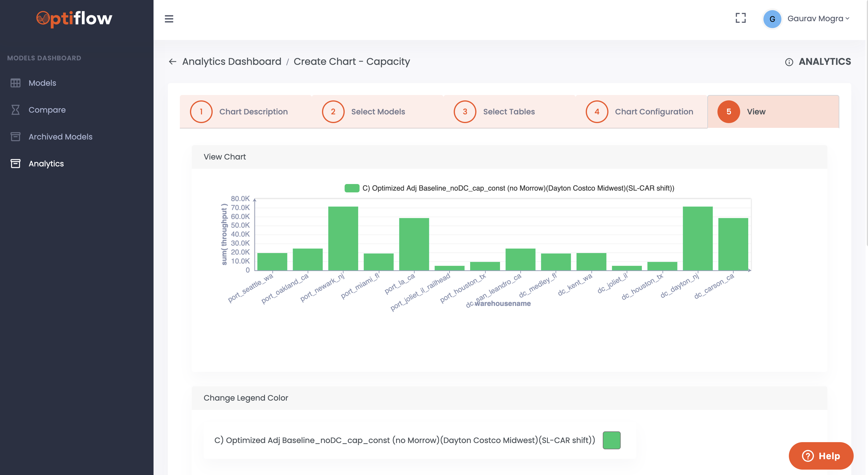Screen dimensions: 868x475
Task: Open the Help button
Action: tap(821, 456)
